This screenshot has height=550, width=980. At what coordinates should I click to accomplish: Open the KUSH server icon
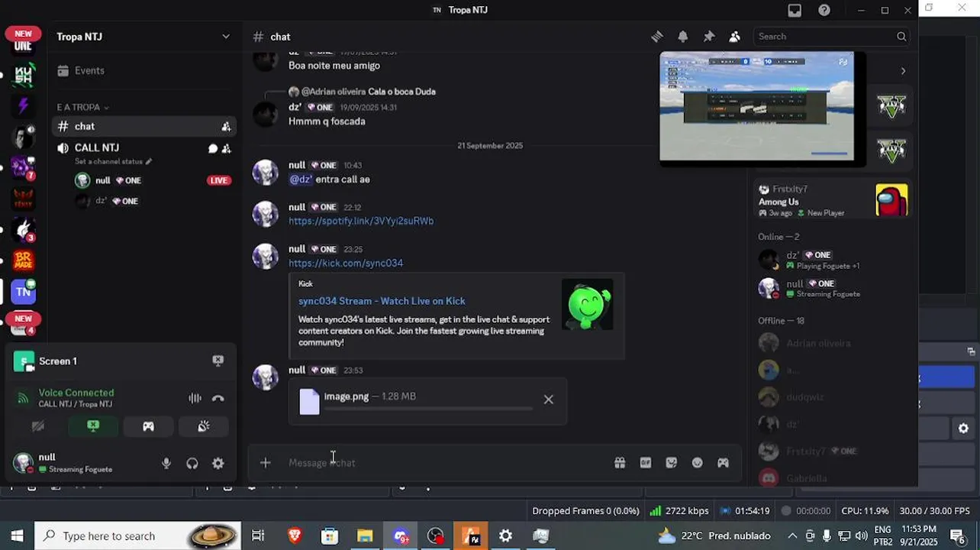click(x=24, y=74)
